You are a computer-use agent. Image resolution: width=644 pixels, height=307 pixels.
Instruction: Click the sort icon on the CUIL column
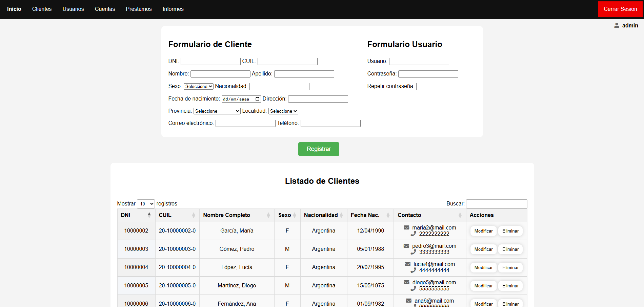(194, 215)
